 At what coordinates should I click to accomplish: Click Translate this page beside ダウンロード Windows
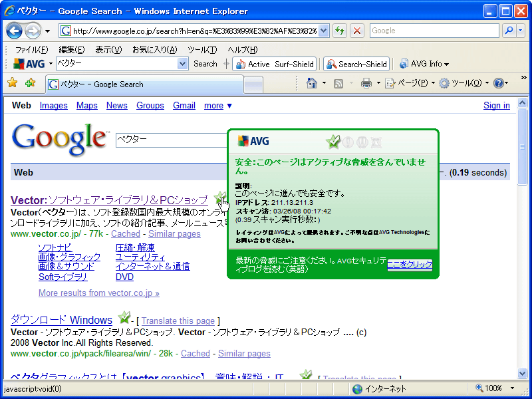pos(178,321)
